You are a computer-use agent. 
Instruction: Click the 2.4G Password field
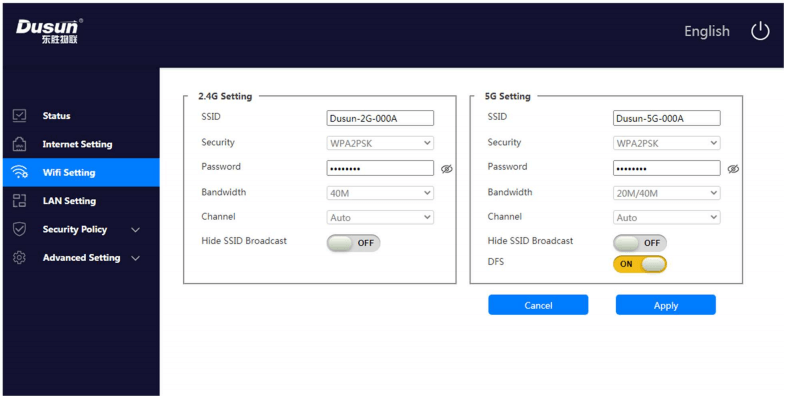(x=380, y=168)
